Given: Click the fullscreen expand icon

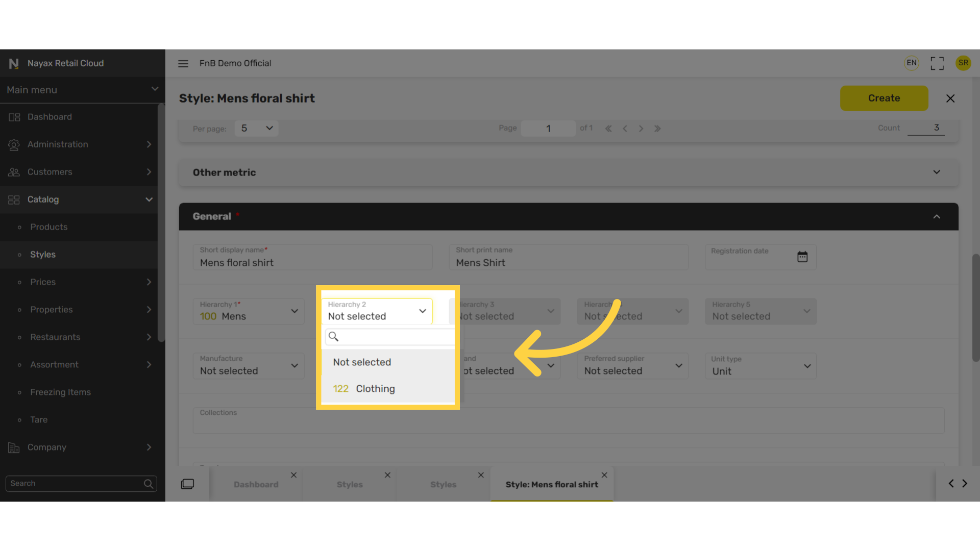Looking at the screenshot, I should click(937, 63).
